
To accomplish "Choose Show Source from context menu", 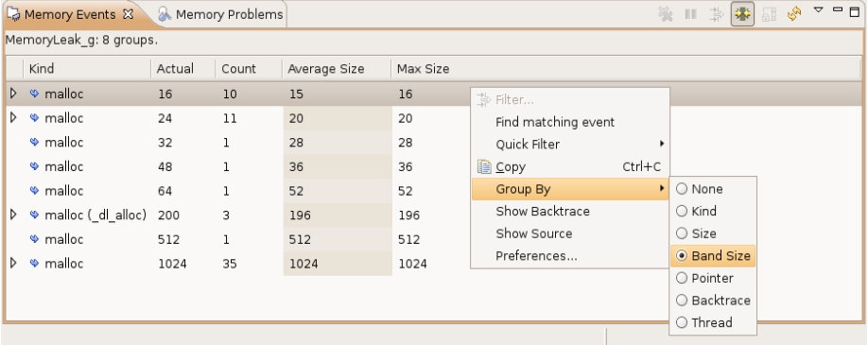I will click(x=570, y=233).
